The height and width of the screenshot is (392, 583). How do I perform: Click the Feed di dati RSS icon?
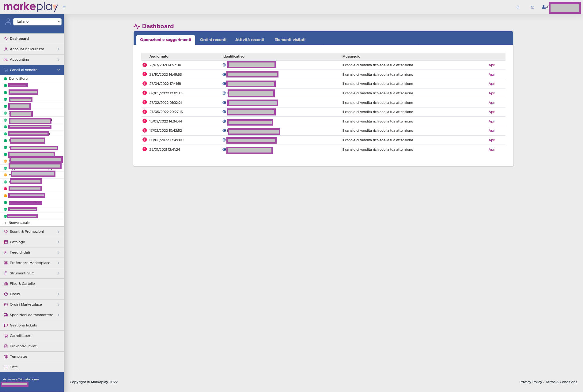(x=6, y=252)
